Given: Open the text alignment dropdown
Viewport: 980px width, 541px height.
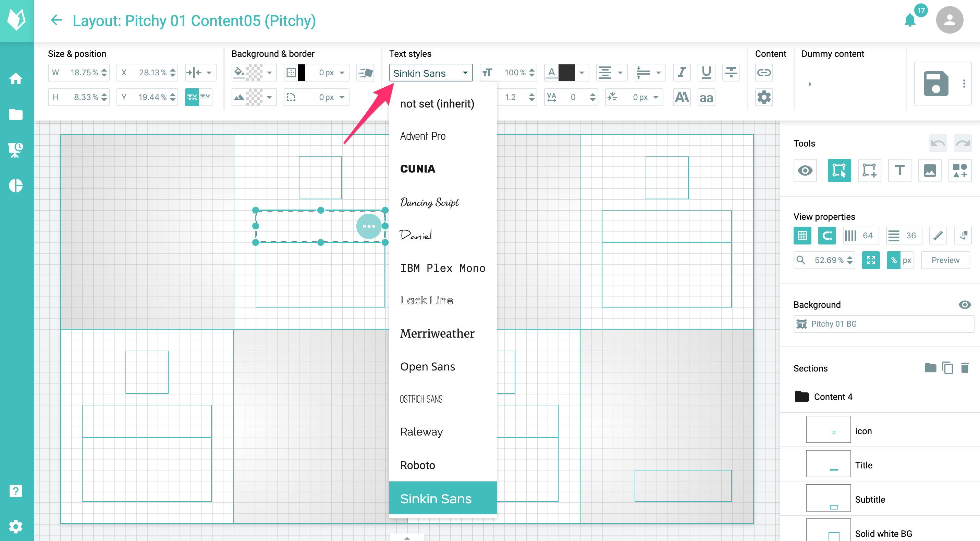Looking at the screenshot, I should tap(611, 72).
